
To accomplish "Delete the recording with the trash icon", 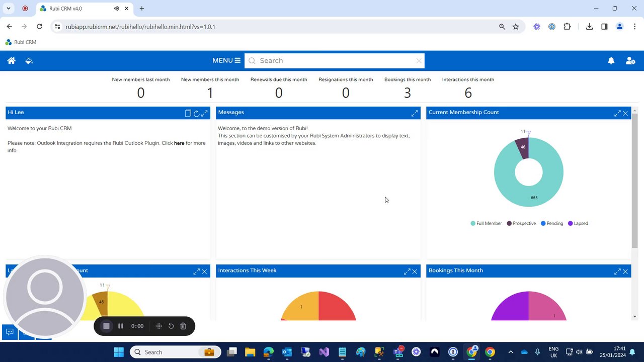I will click(183, 326).
